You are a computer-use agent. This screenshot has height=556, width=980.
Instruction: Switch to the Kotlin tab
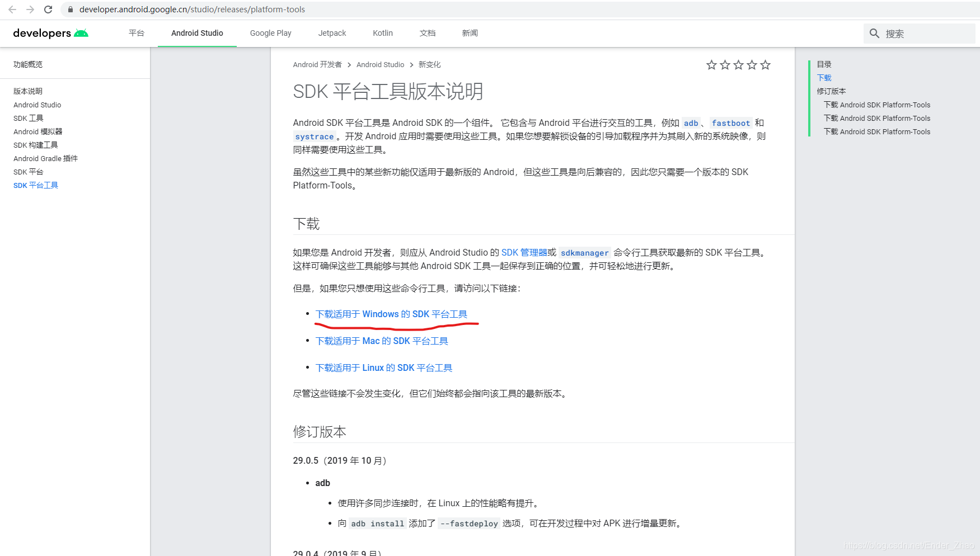point(383,33)
